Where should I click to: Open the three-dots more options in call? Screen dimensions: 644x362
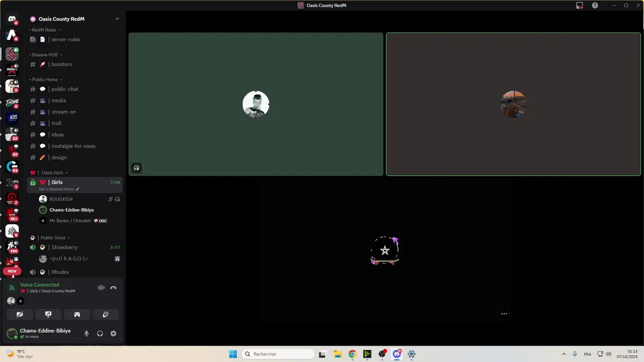pyautogui.click(x=504, y=314)
